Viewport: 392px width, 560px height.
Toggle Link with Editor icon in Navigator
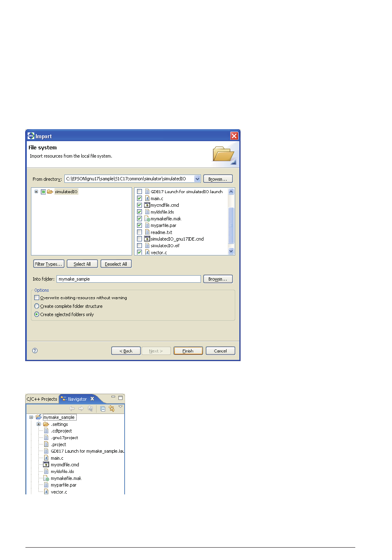[x=111, y=409]
